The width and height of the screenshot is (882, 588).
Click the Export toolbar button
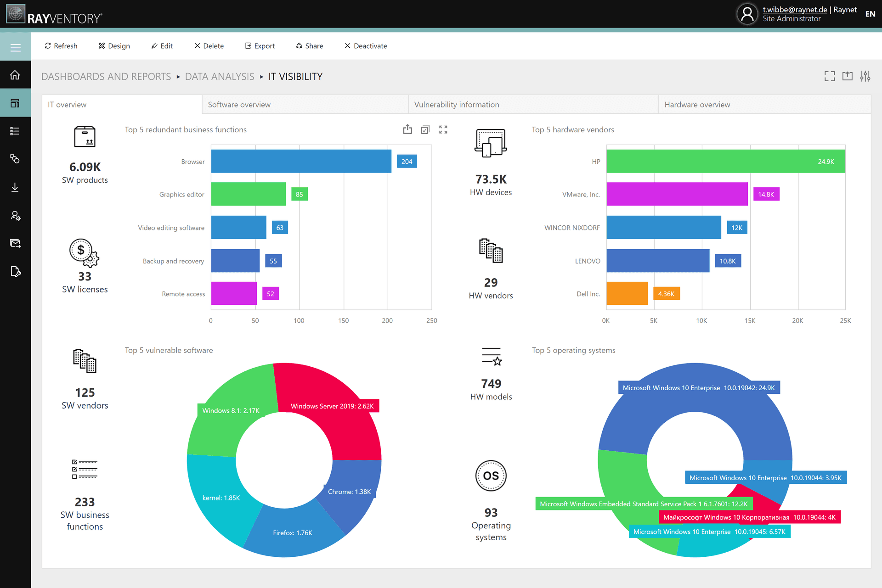pyautogui.click(x=260, y=46)
